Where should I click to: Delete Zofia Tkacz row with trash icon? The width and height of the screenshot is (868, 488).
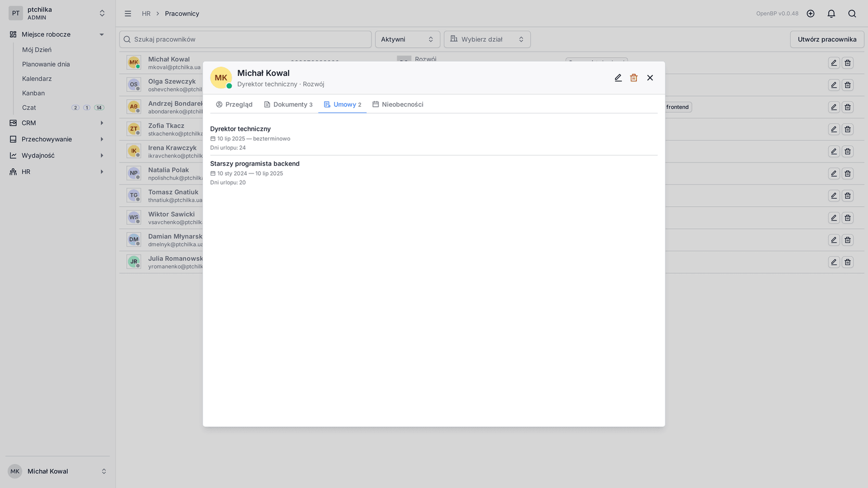tap(847, 130)
